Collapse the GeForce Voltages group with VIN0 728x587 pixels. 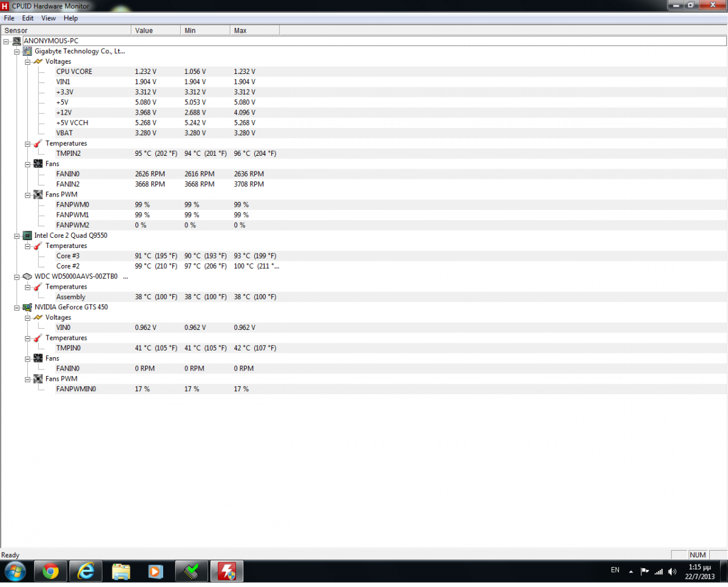click(x=27, y=318)
